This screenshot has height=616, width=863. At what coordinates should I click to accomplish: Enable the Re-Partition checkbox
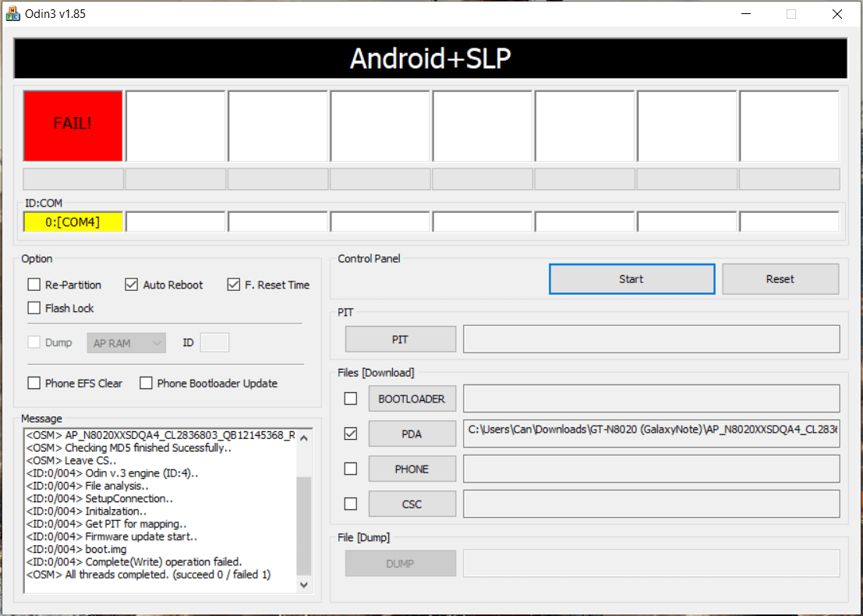(34, 285)
